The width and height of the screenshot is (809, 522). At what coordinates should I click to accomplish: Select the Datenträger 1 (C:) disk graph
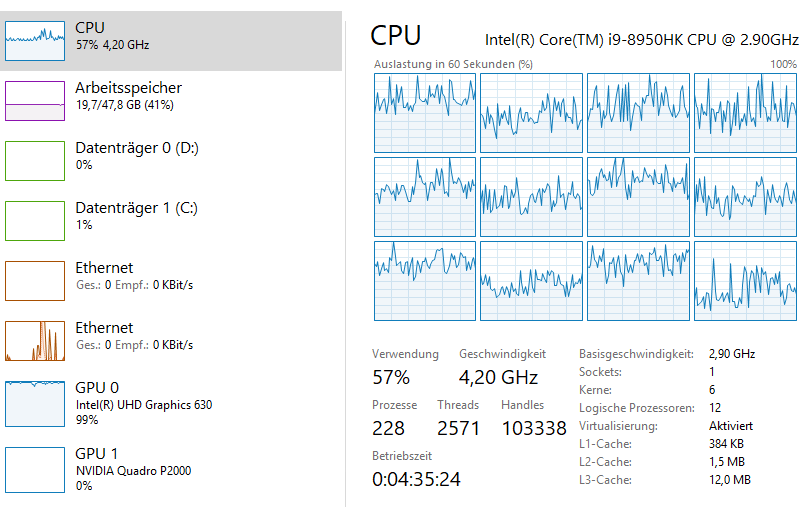coord(35,221)
